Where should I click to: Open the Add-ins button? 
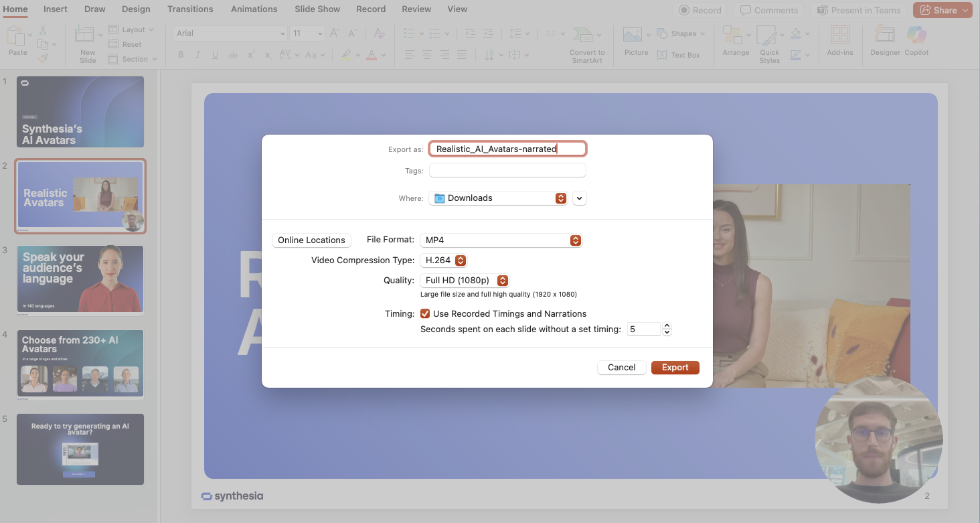pos(839,41)
